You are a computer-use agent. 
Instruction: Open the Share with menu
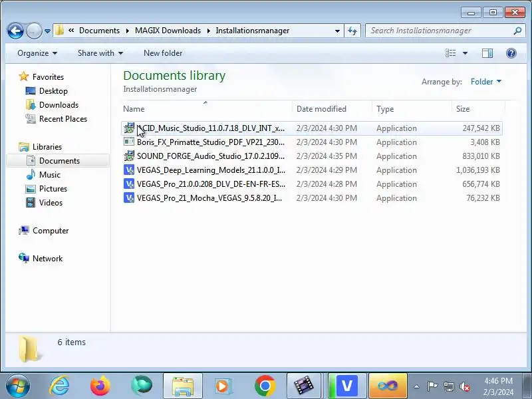click(x=100, y=53)
